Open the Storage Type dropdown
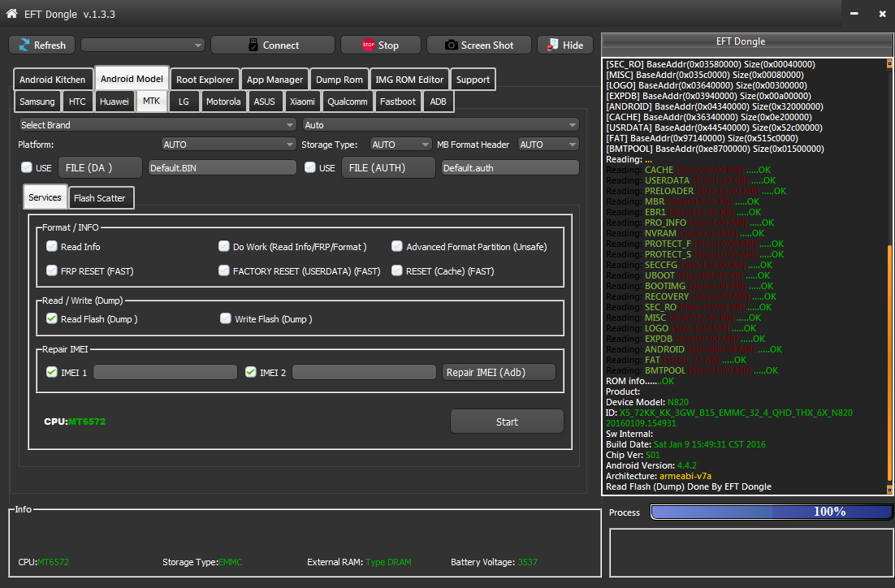The image size is (895, 588). click(400, 145)
